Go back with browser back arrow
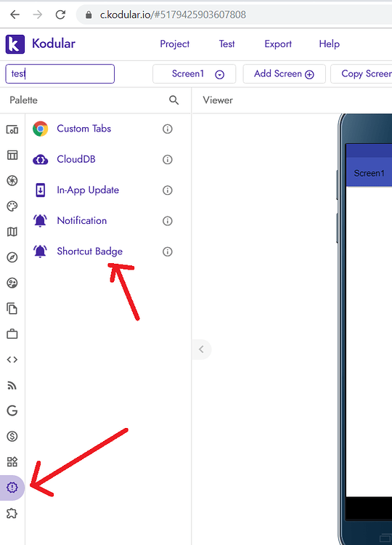392x545 pixels. pos(15,15)
